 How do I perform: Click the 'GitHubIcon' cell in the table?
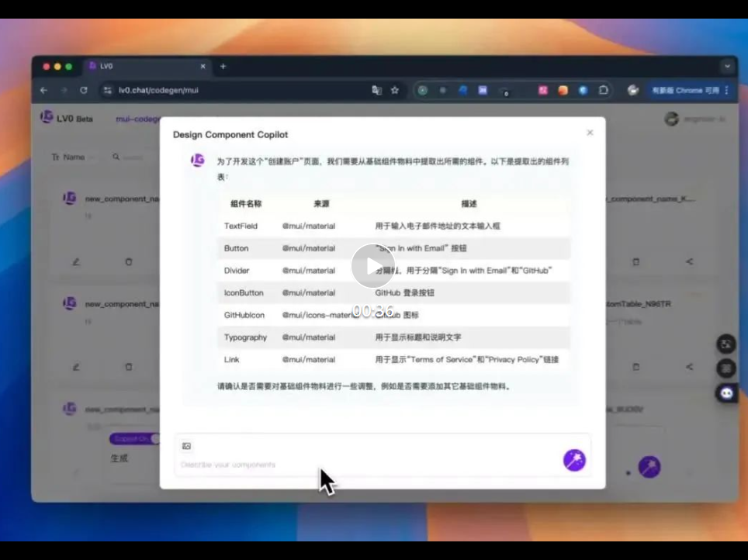coord(244,316)
